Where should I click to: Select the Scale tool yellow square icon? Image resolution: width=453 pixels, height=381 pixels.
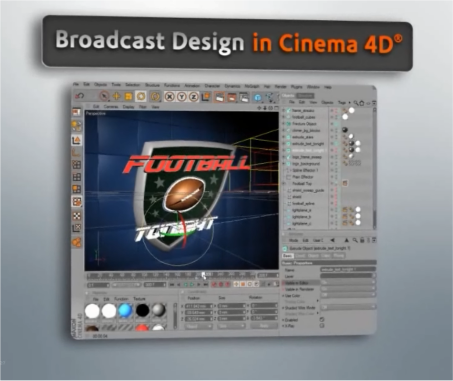click(128, 96)
